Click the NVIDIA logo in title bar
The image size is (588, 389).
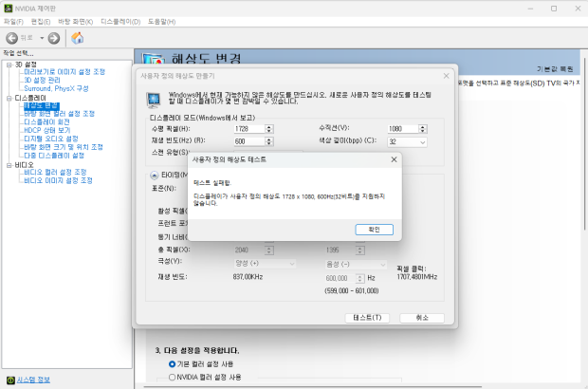pos(8,9)
